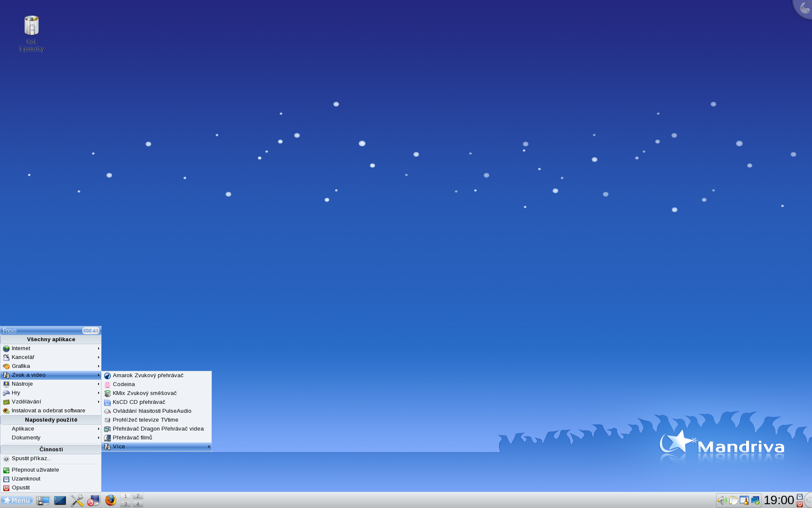Open the clipboard tray icon
This screenshot has height=508, width=812.
[733, 500]
